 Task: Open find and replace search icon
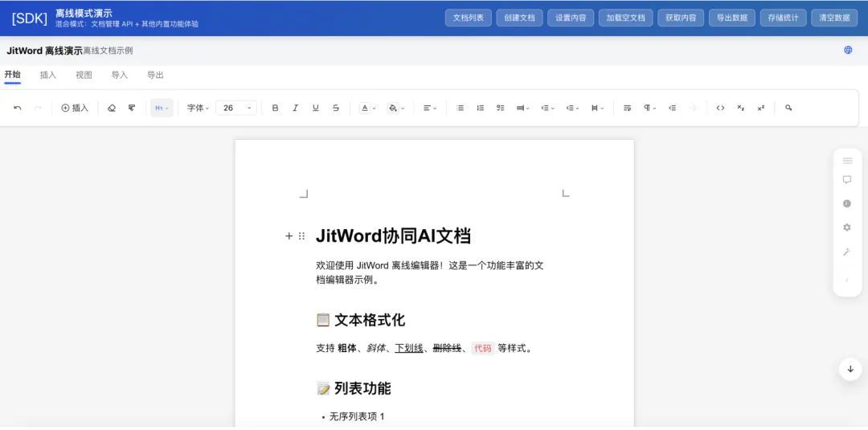(788, 108)
